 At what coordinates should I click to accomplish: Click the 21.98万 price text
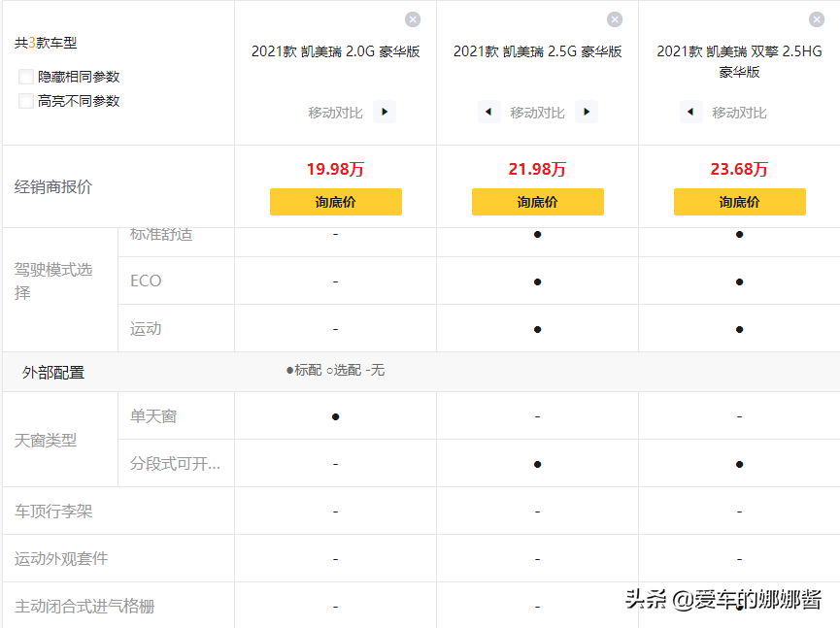537,169
